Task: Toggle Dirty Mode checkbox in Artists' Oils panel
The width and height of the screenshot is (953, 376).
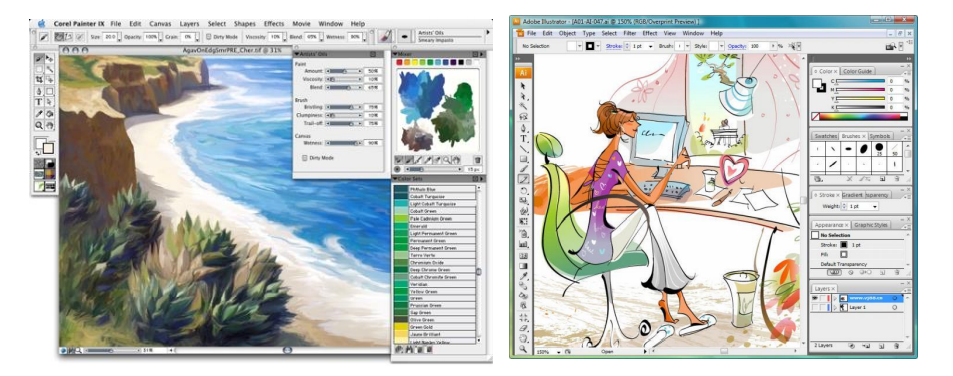Action: [x=304, y=158]
